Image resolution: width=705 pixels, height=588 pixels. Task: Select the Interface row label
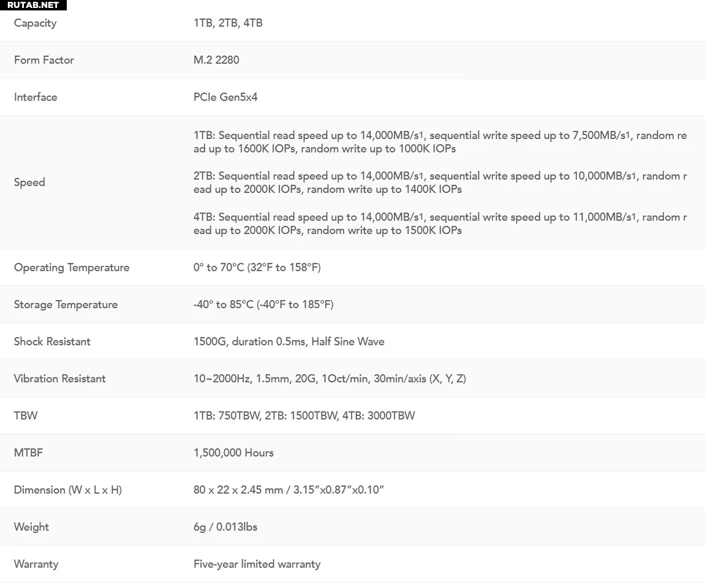tap(36, 97)
